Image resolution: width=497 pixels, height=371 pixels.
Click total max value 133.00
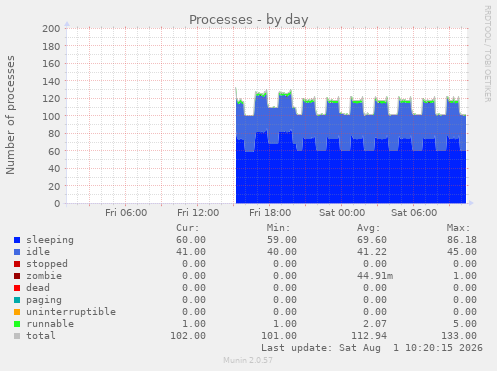click(459, 336)
